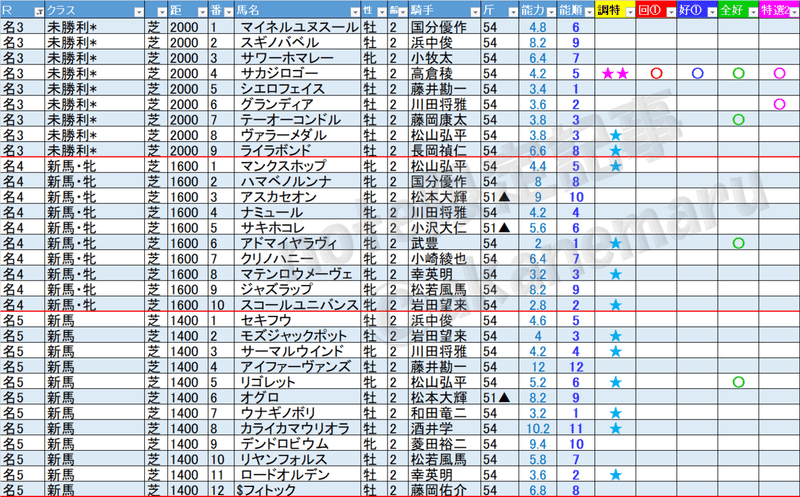
Task: Select the blue star in サーマルウインド row
Action: [615, 352]
